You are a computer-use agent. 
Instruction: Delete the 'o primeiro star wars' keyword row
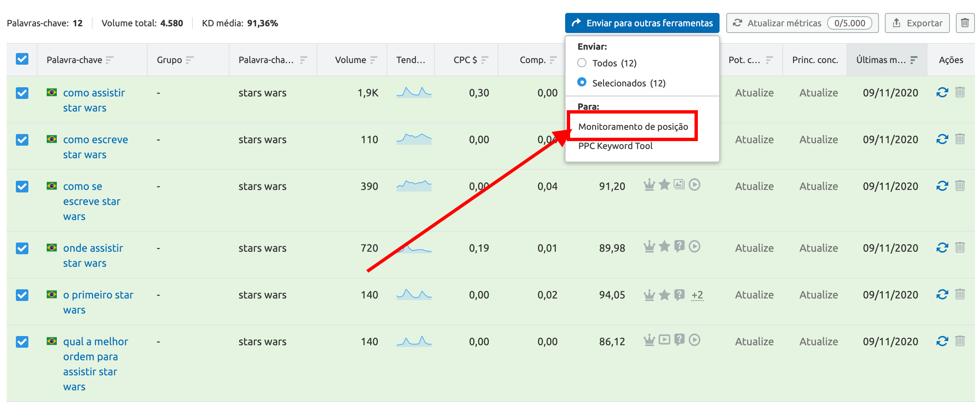pyautogui.click(x=960, y=294)
